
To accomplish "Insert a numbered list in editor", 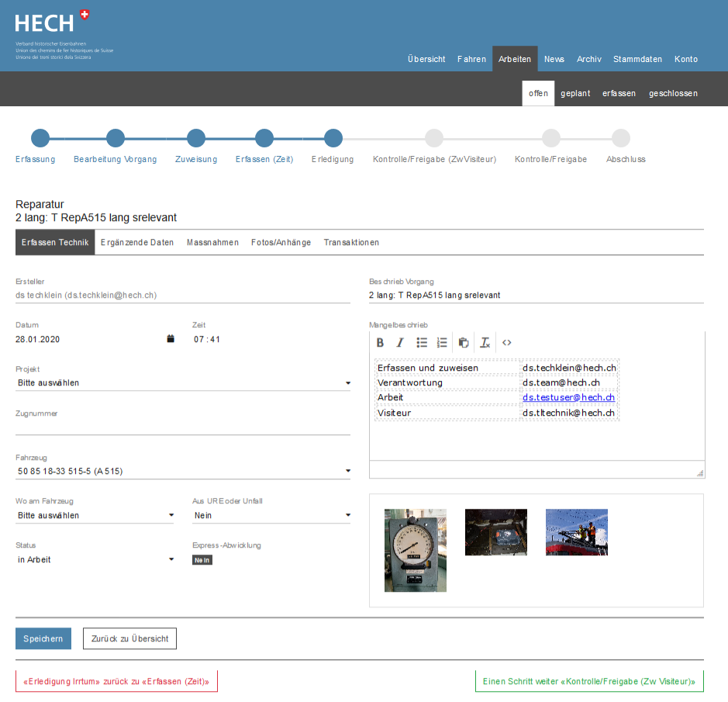I will click(442, 342).
